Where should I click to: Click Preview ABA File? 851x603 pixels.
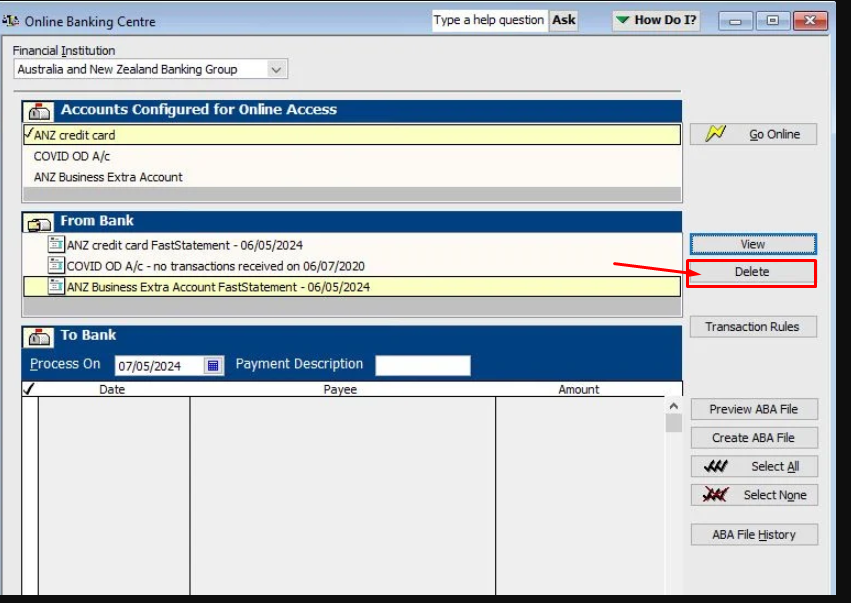[x=754, y=409]
